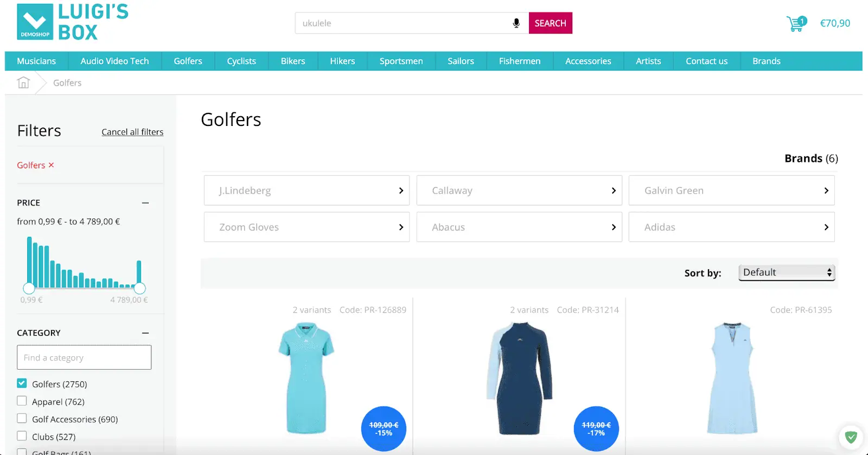Open the navy long-sleeve dress product image

tap(519, 378)
